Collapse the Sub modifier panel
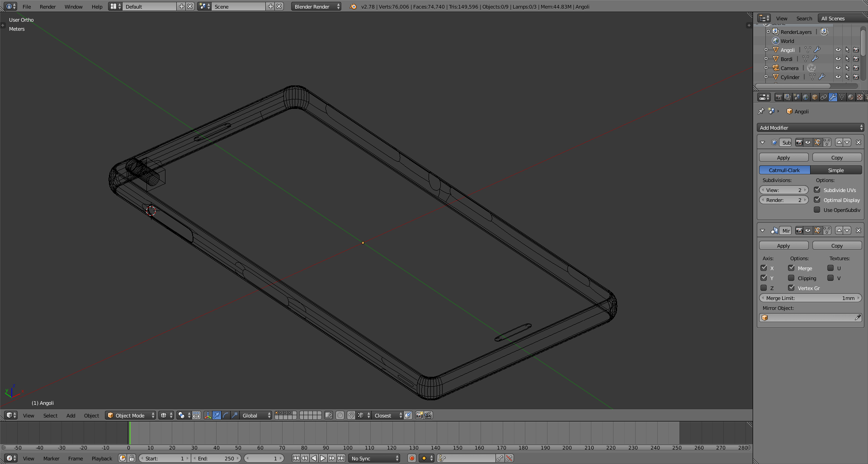 [x=763, y=142]
